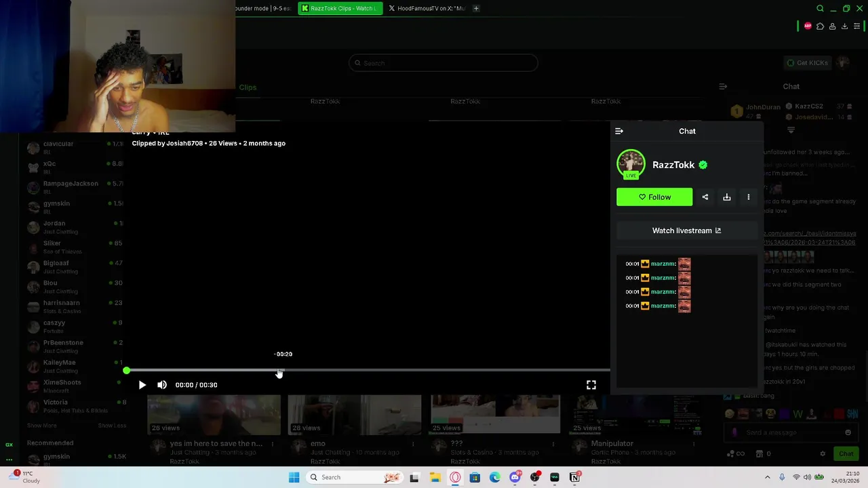Collapse the sidebar with Show Less
This screenshot has height=488, width=868.
(112, 426)
